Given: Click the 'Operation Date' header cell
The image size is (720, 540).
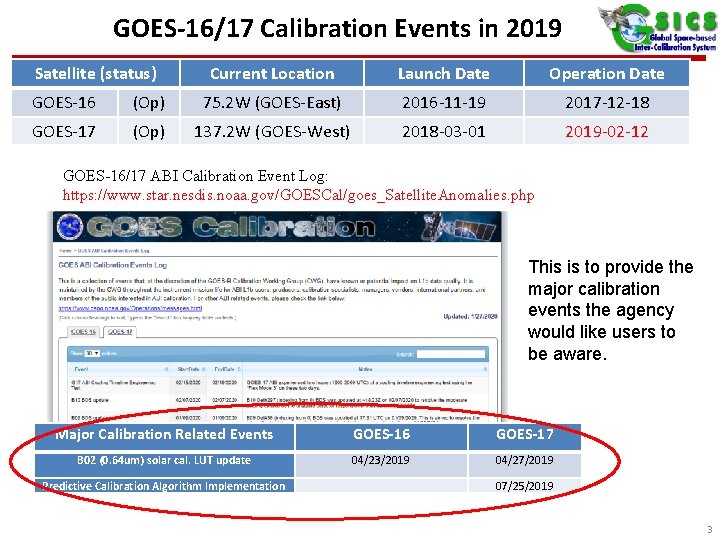Looking at the screenshot, I should tap(607, 73).
